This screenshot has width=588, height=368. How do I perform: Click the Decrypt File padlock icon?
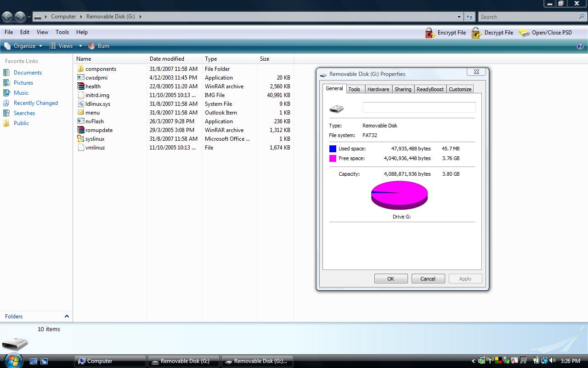477,33
